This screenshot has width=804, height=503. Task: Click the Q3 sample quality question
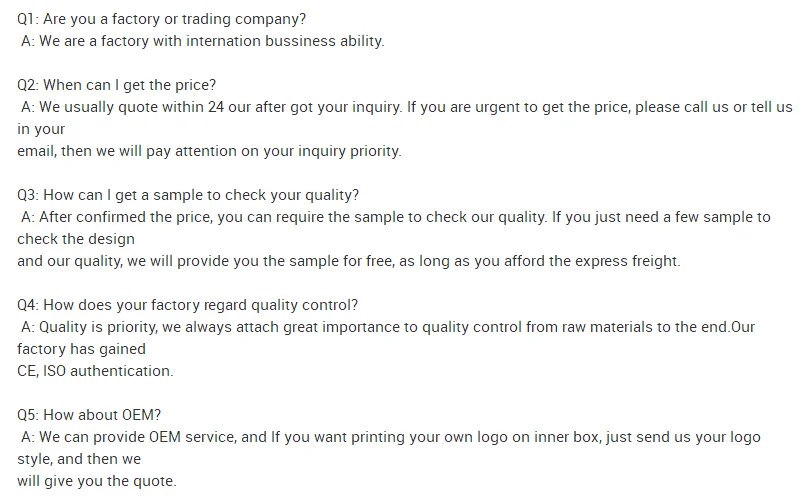188,194
